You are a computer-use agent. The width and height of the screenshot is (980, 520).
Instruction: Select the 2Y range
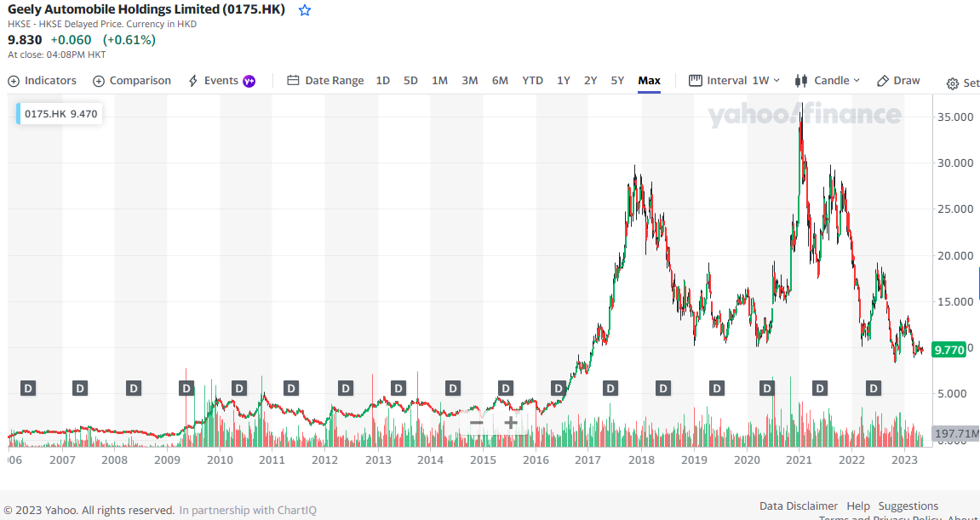591,81
